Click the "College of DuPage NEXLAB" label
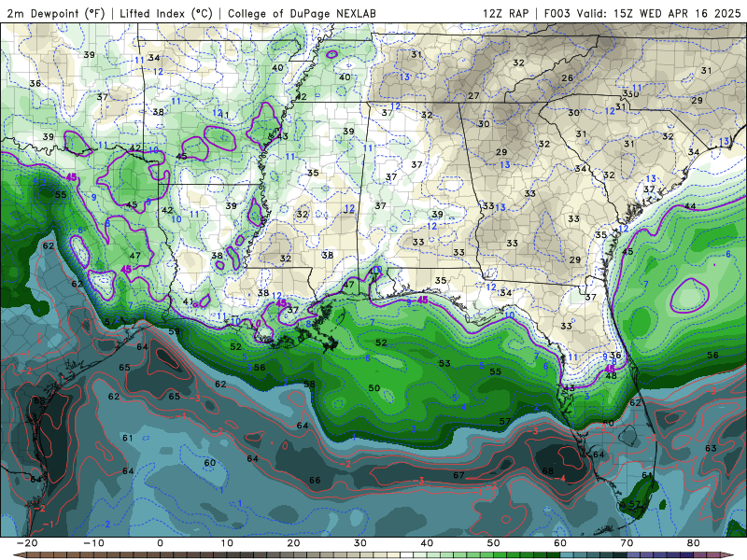The image size is (747, 560). click(x=302, y=13)
